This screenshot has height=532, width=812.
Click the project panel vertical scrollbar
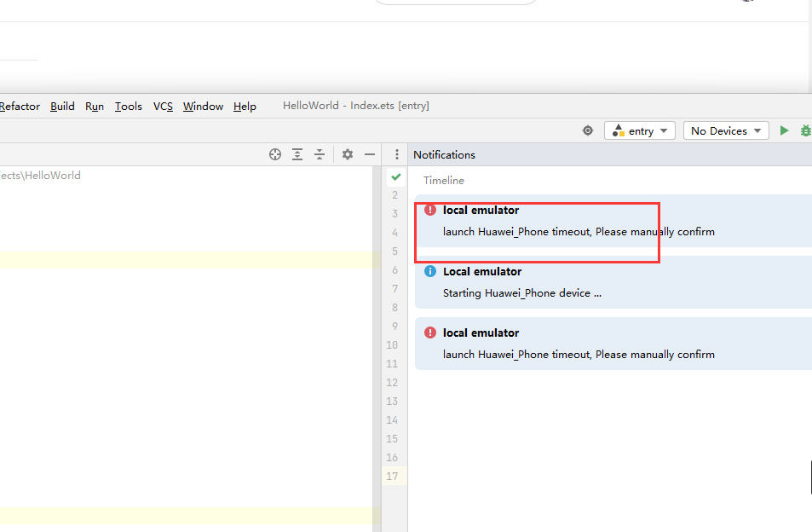coord(377,349)
